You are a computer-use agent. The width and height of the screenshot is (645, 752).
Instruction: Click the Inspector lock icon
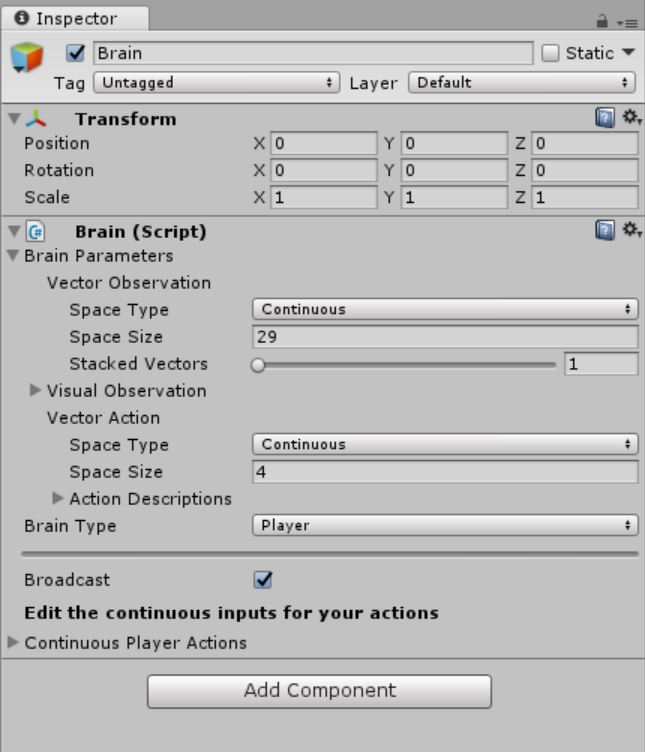[x=602, y=22]
